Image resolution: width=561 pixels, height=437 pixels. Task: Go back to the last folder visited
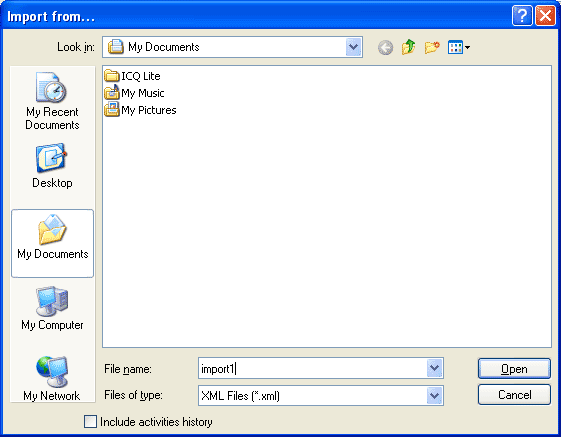point(385,47)
